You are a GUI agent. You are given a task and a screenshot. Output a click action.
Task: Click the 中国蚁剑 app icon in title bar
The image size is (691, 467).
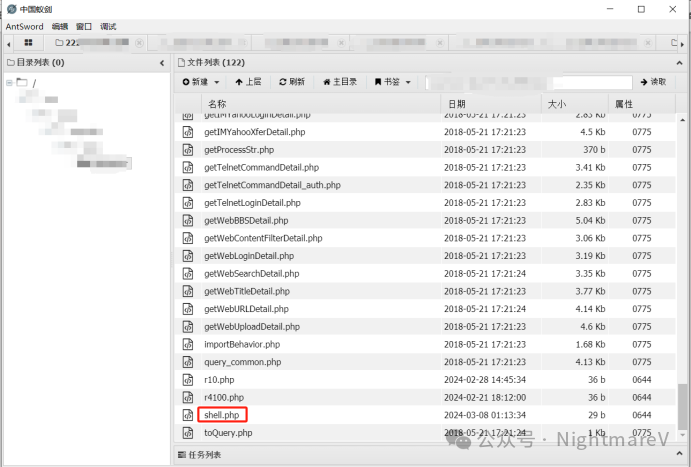click(12, 9)
